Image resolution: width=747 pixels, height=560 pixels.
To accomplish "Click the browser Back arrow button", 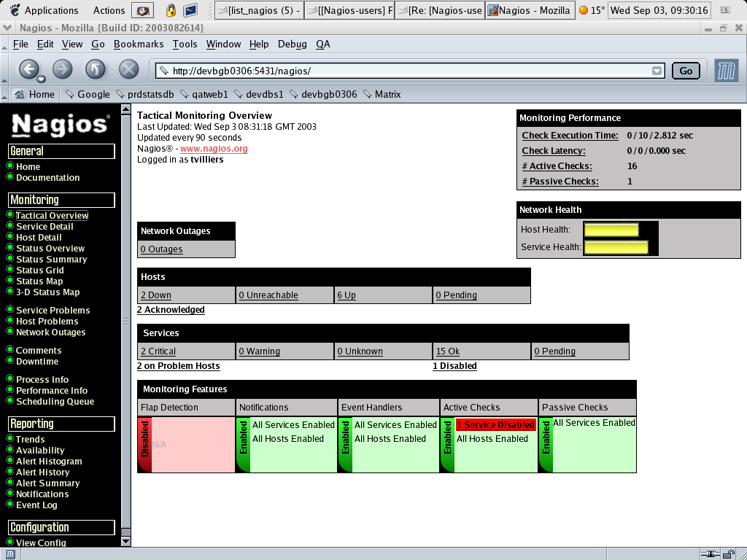I will coord(28,69).
